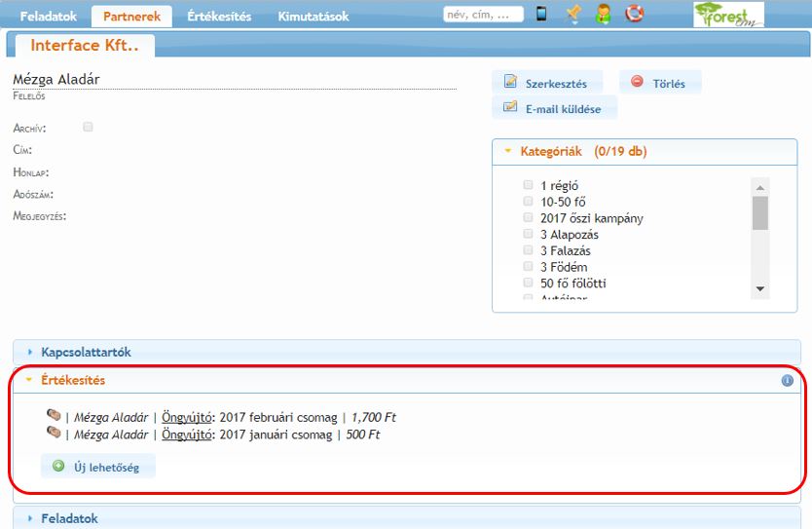Click the icon beside 2017 januári csomag
The width and height of the screenshot is (812, 529).
[54, 434]
